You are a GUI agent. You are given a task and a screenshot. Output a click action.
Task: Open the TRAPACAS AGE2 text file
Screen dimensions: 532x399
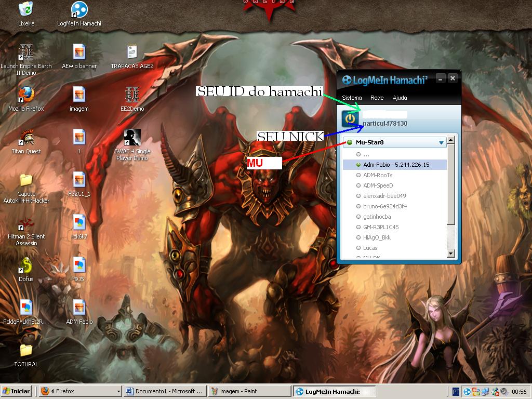click(x=132, y=52)
